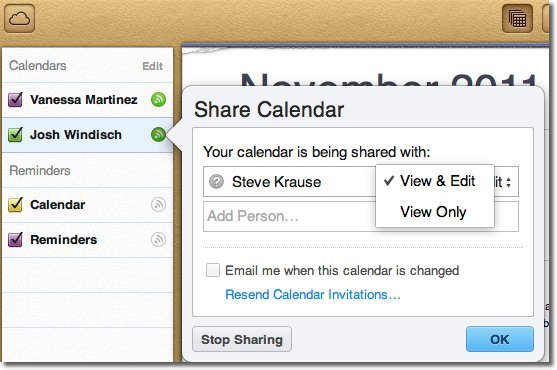Screen dimensions: 557x370
Task: Focus the Add Person field
Action: click(289, 216)
